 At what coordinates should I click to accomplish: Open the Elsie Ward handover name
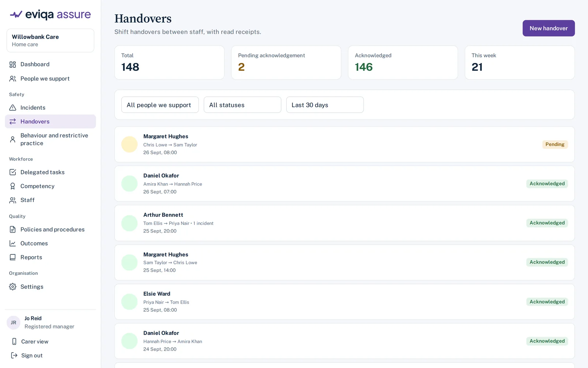tap(157, 294)
